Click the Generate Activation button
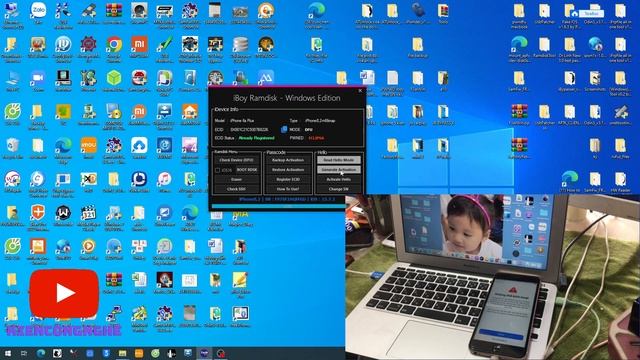The image size is (640, 360). tap(339, 169)
